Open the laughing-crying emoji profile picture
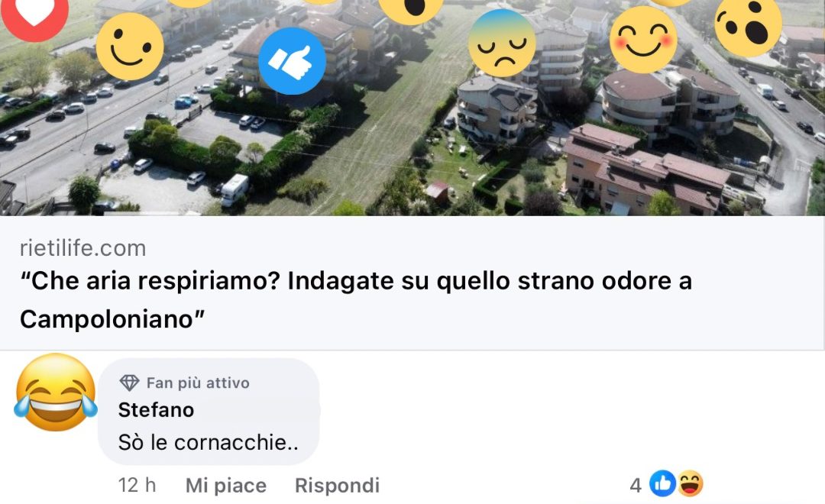Viewport: 825px width, 504px height. click(56, 393)
